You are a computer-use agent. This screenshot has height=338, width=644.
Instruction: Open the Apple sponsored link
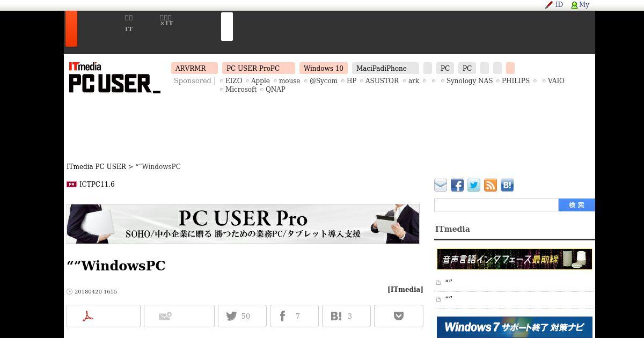click(x=260, y=80)
